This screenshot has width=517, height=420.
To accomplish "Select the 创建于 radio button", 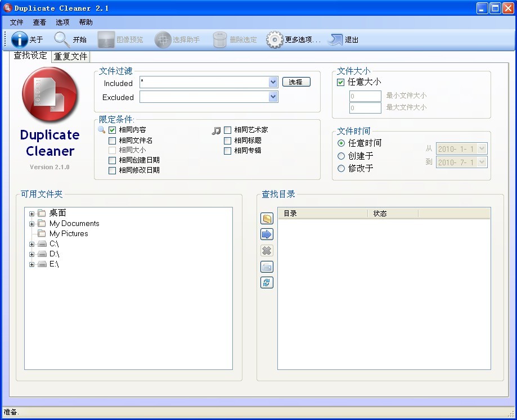I will point(341,156).
